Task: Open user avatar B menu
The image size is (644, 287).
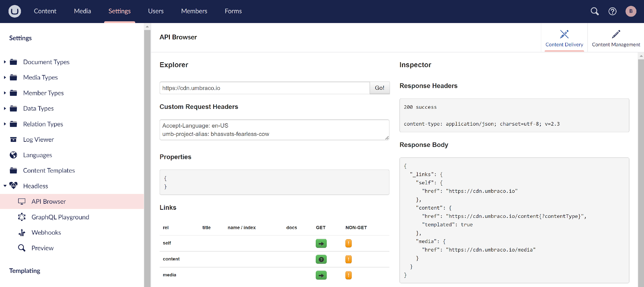Action: [x=631, y=11]
